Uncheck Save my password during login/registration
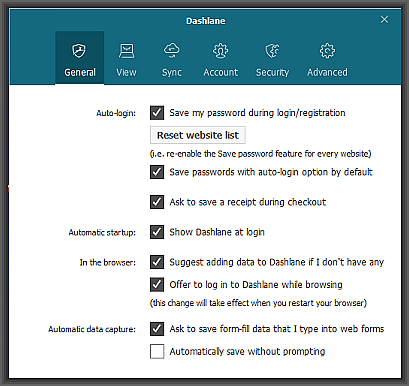 click(x=157, y=113)
